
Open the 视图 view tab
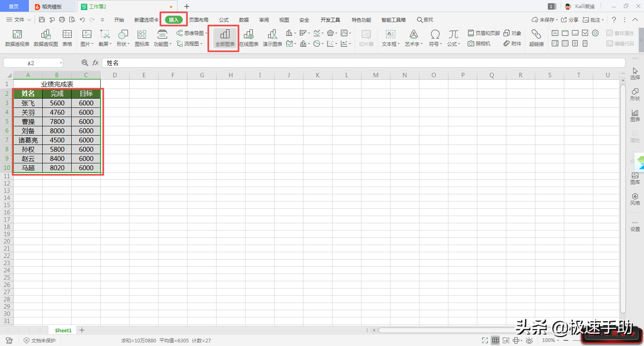(x=284, y=20)
